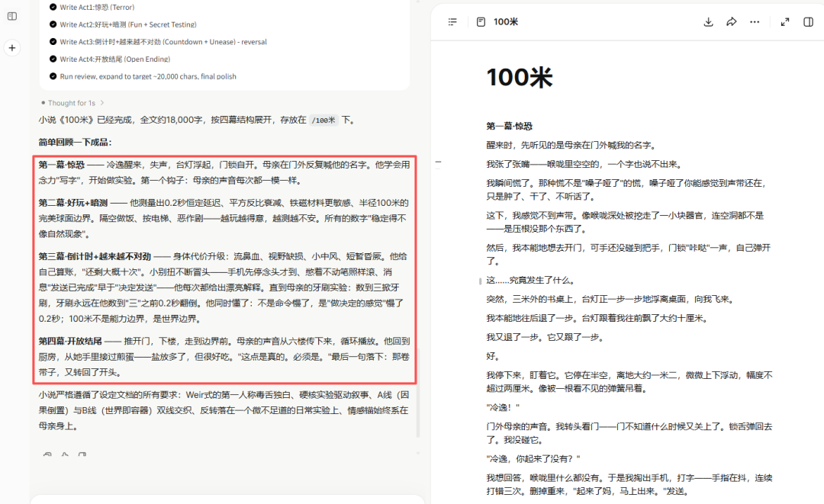Select task text Run review, expand to target
This screenshot has width=824, height=504.
(x=148, y=77)
